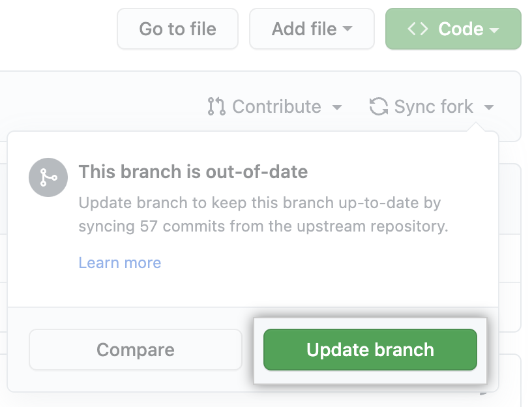Image resolution: width=532 pixels, height=407 pixels.
Task: Click the gray branch icon in popover
Action: point(48,177)
